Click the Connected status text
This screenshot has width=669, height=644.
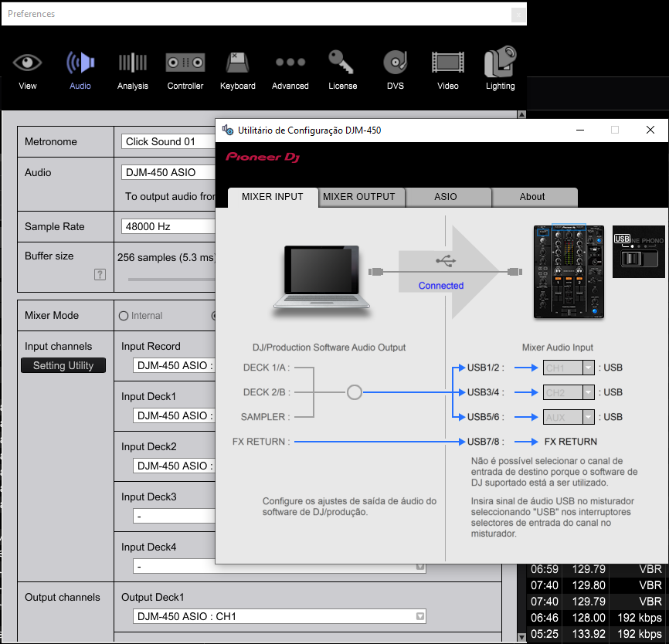pyautogui.click(x=441, y=286)
